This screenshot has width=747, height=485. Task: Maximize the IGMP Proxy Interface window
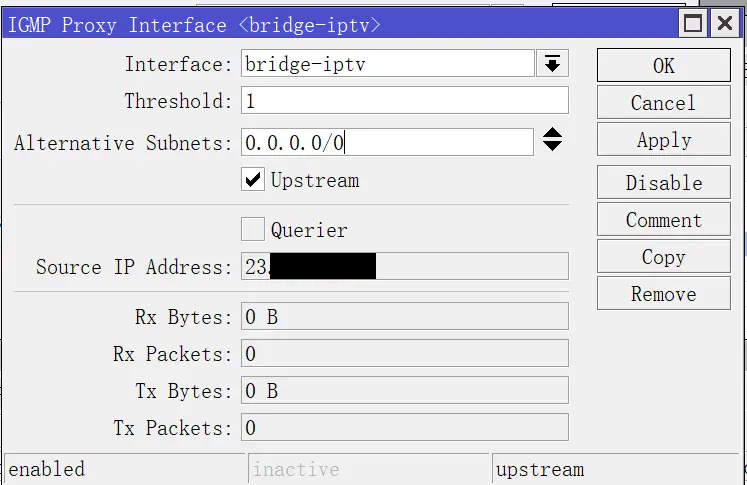pos(693,23)
